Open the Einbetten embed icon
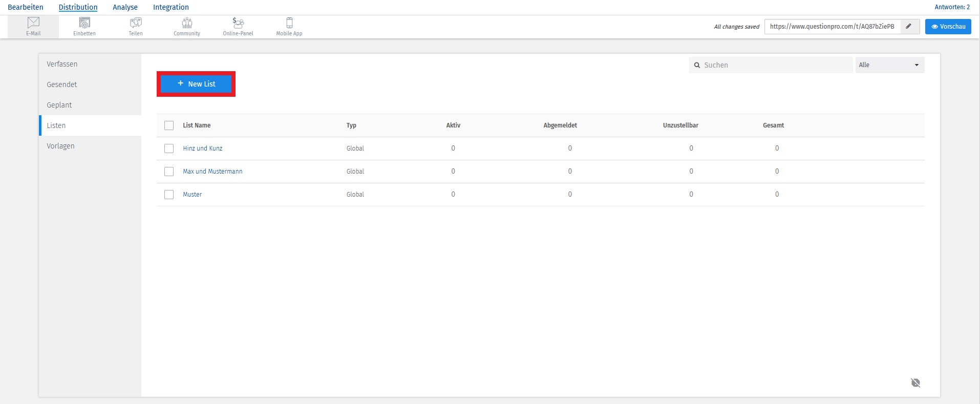 (x=84, y=27)
